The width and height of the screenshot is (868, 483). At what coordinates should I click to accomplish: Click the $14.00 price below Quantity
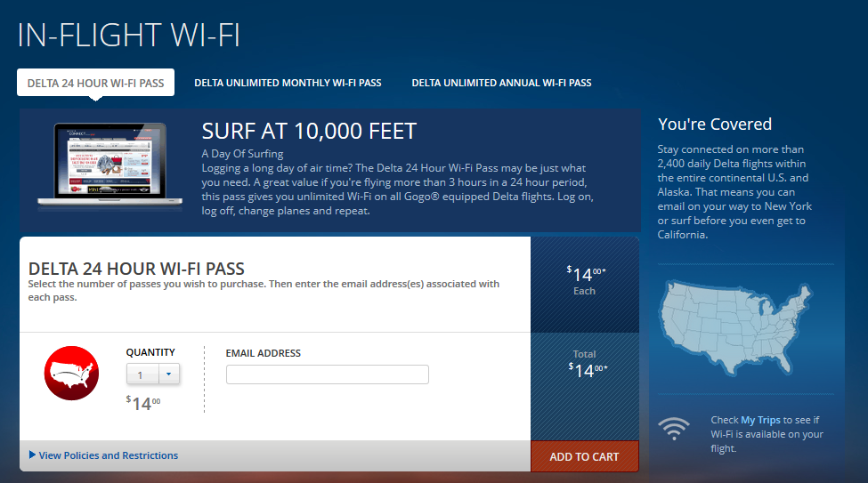pos(143,403)
